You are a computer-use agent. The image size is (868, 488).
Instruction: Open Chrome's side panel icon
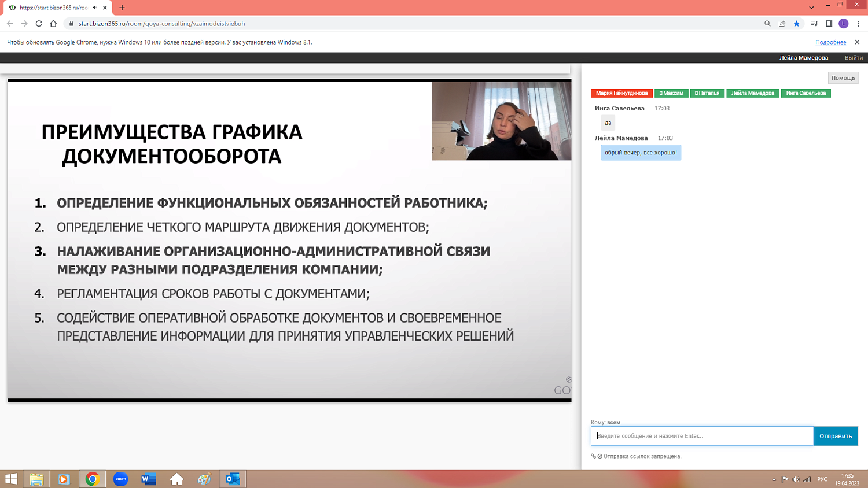[x=829, y=24]
